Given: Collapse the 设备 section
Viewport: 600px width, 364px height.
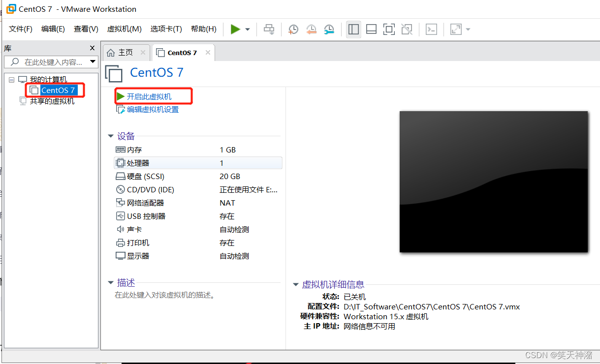Looking at the screenshot, I should [111, 136].
